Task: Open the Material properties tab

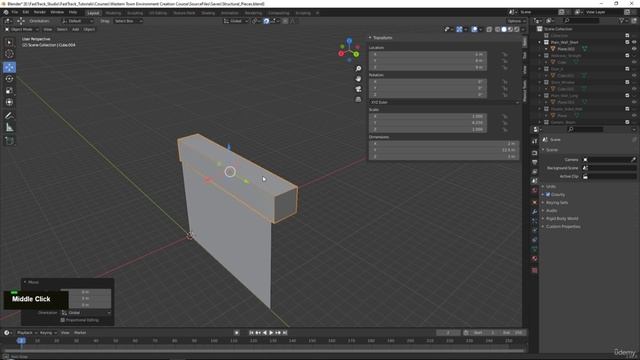Action: 535,259
